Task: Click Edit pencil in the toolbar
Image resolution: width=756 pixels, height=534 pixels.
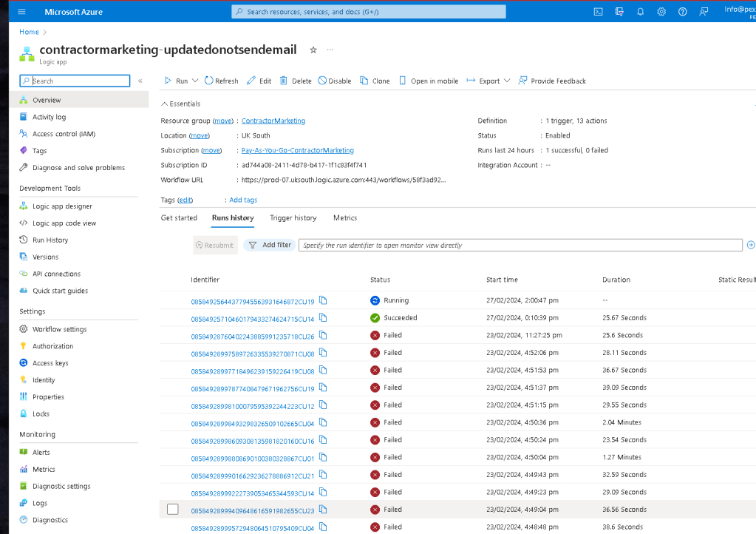Action: click(x=259, y=81)
